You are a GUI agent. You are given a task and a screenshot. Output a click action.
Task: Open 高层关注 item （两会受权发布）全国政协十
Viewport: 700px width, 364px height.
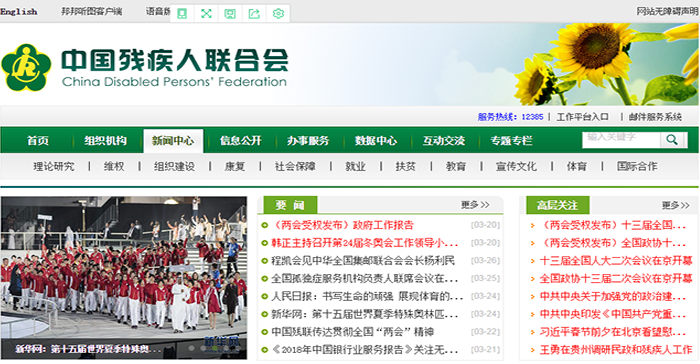click(613, 243)
